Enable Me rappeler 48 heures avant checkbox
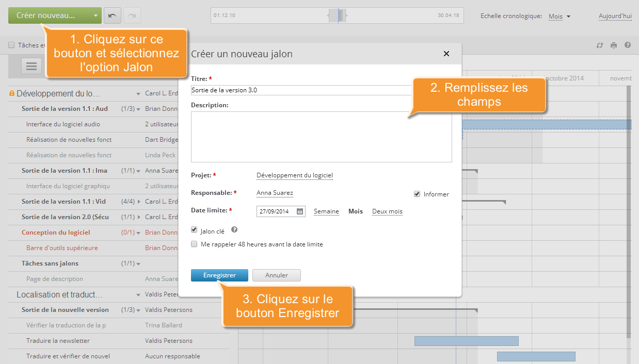The width and height of the screenshot is (639, 364). pos(194,244)
